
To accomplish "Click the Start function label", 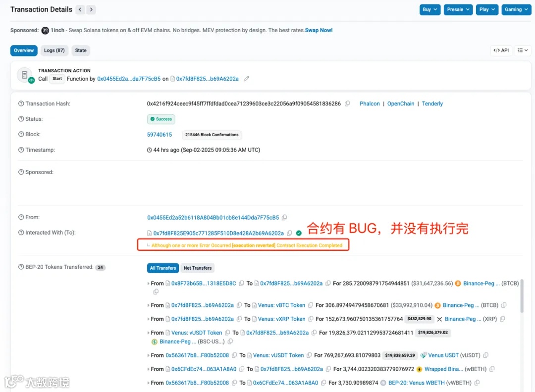I will pos(57,79).
